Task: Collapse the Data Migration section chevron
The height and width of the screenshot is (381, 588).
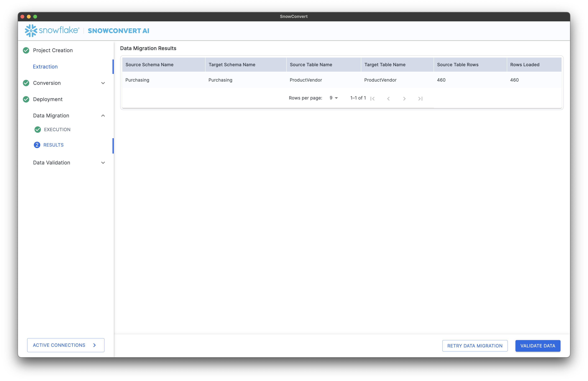Action: point(103,116)
